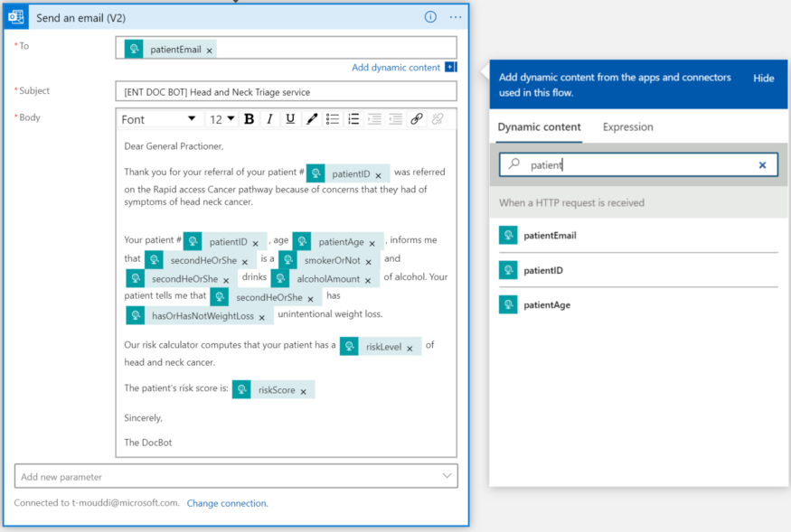
Task: Apply italic formatting to the body text
Action: [x=268, y=118]
